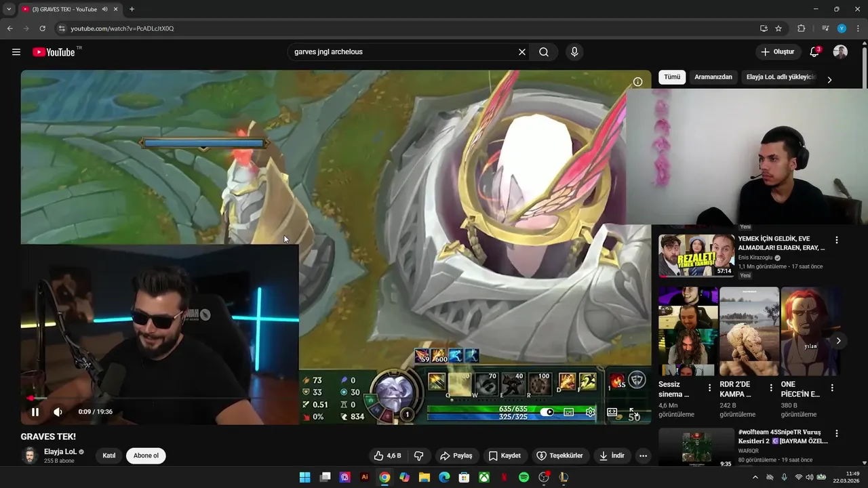Open Spotify from taskbar
The width and height of the screenshot is (868, 488).
[524, 477]
